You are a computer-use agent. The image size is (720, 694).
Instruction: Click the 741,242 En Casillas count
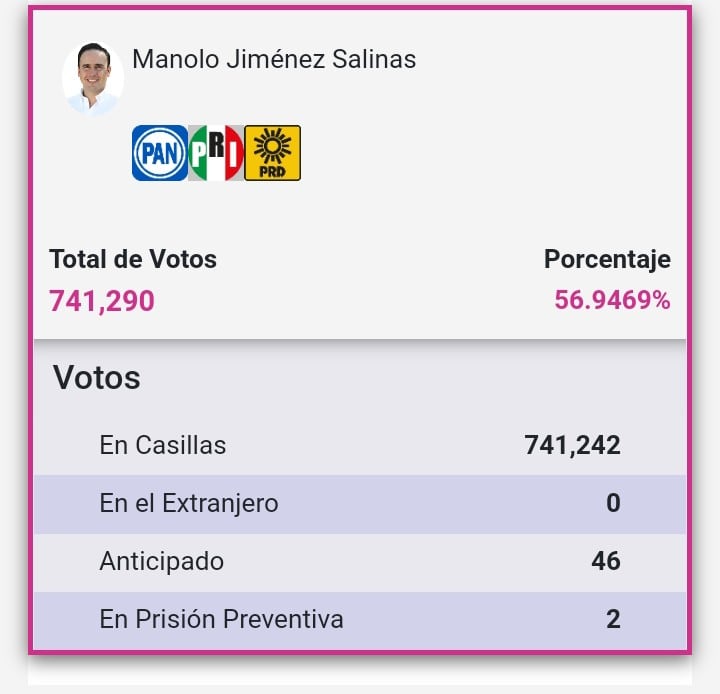coord(572,445)
